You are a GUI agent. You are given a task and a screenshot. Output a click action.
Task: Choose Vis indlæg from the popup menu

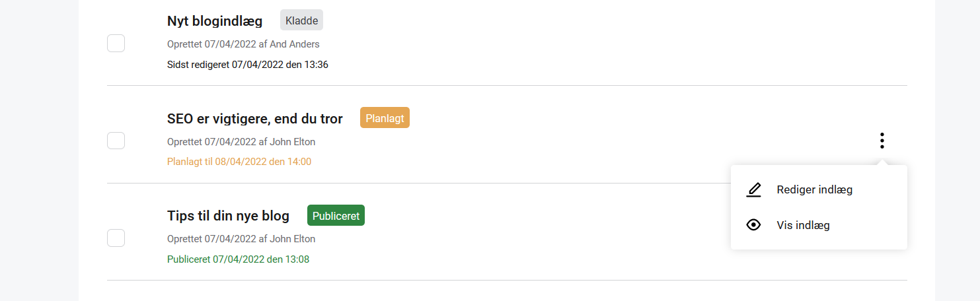coord(803,225)
